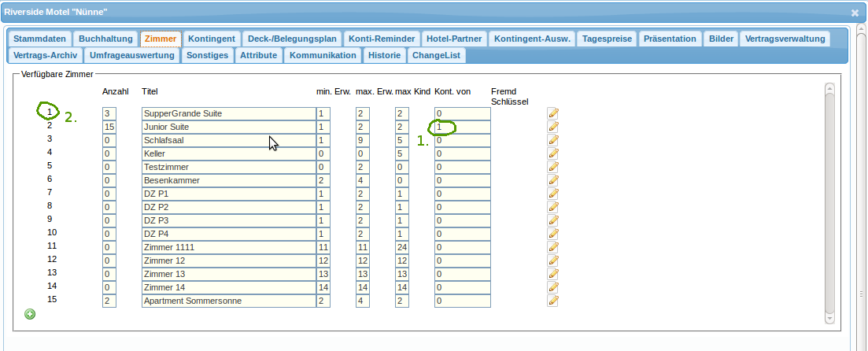Open the Buchhaltung tab
The image size is (868, 351).
coord(105,39)
